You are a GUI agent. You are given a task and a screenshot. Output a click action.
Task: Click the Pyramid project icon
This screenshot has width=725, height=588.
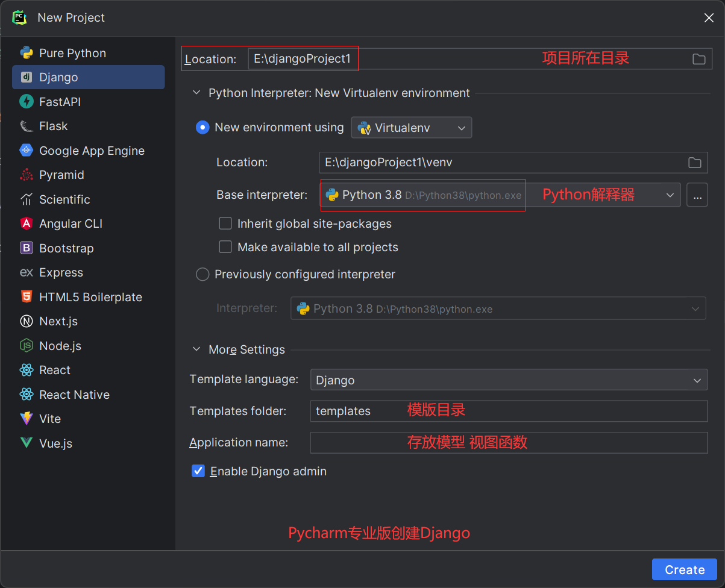(x=27, y=175)
